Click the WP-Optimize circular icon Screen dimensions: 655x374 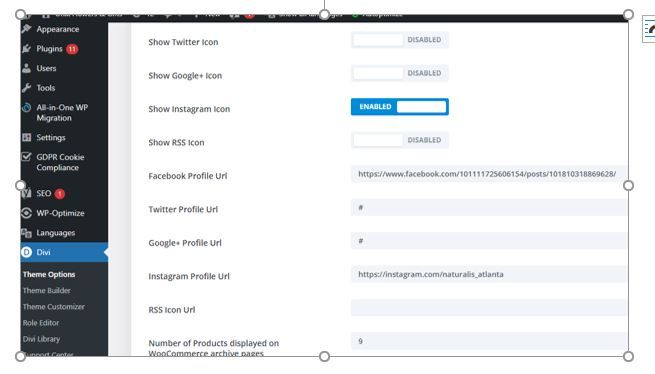click(x=27, y=213)
